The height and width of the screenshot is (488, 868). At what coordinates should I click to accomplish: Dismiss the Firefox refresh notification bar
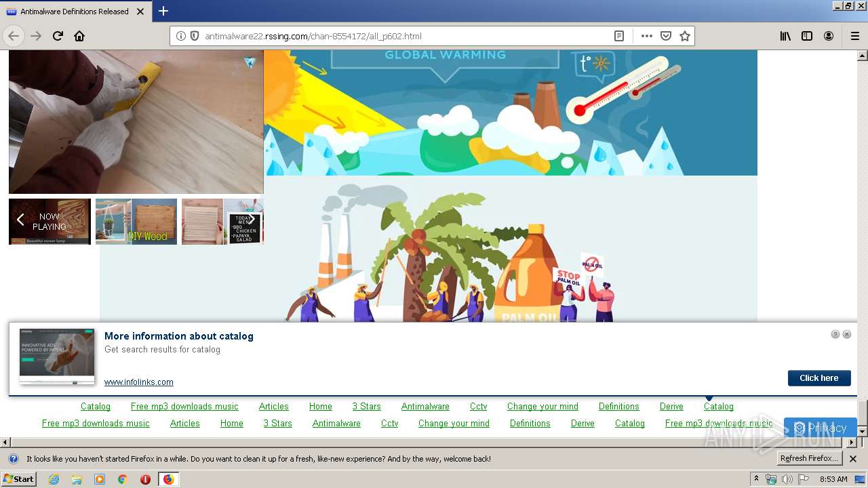(x=853, y=459)
